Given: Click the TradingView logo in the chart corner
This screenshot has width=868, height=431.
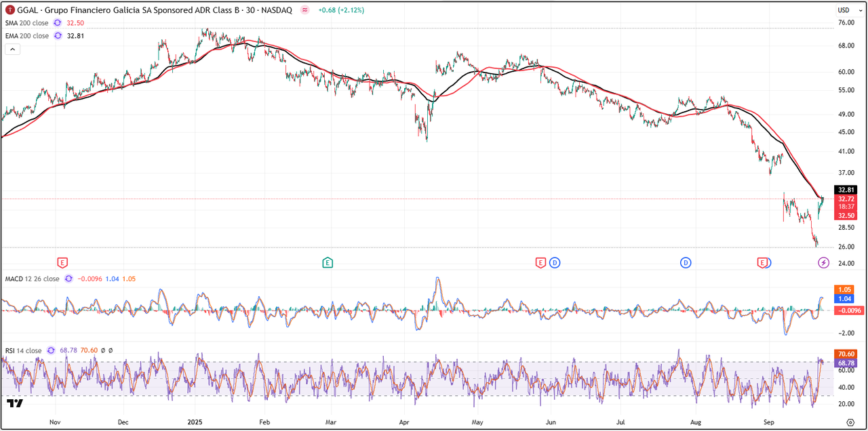Looking at the screenshot, I should click(x=15, y=403).
